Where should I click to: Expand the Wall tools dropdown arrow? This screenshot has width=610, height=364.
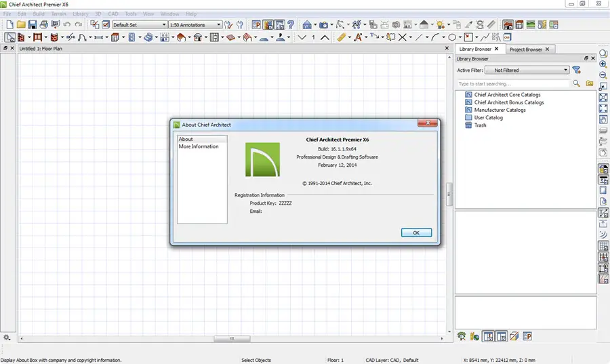[29, 38]
